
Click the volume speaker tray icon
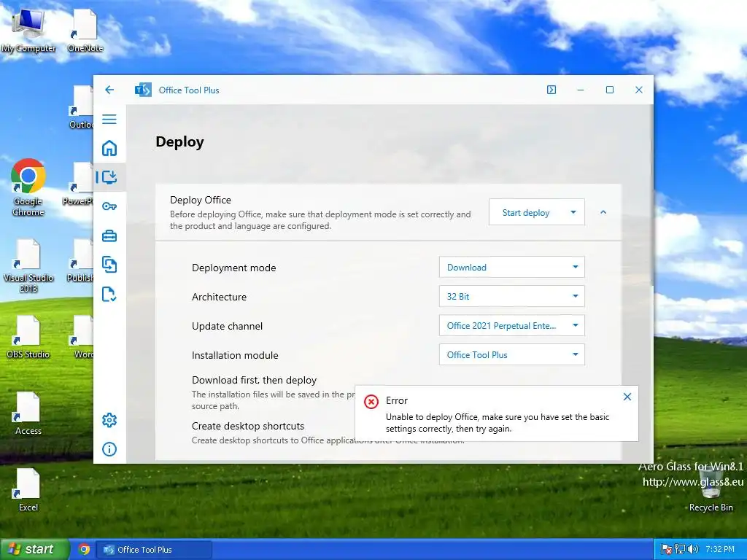click(x=693, y=550)
